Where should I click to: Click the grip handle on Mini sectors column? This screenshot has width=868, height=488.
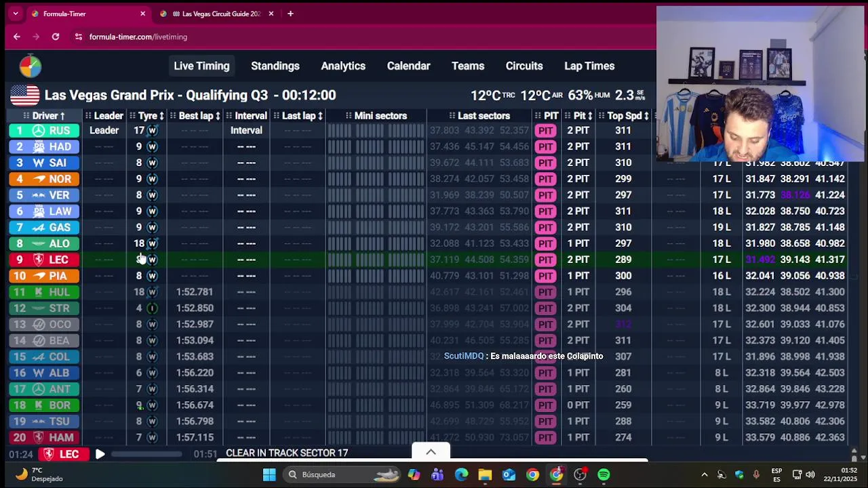[x=349, y=116]
